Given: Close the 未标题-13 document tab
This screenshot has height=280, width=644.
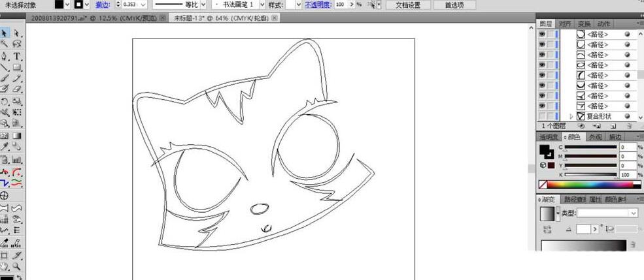Looking at the screenshot, I should pyautogui.click(x=275, y=18).
